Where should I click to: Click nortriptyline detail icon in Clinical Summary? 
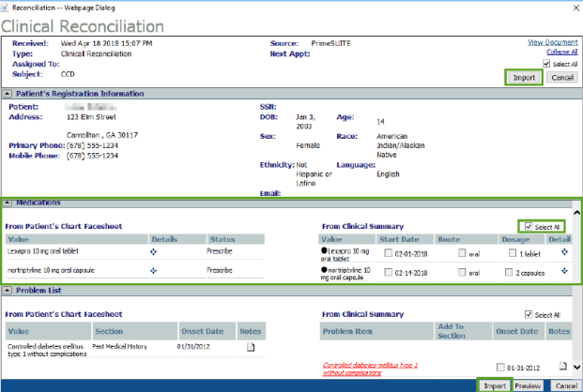click(564, 270)
